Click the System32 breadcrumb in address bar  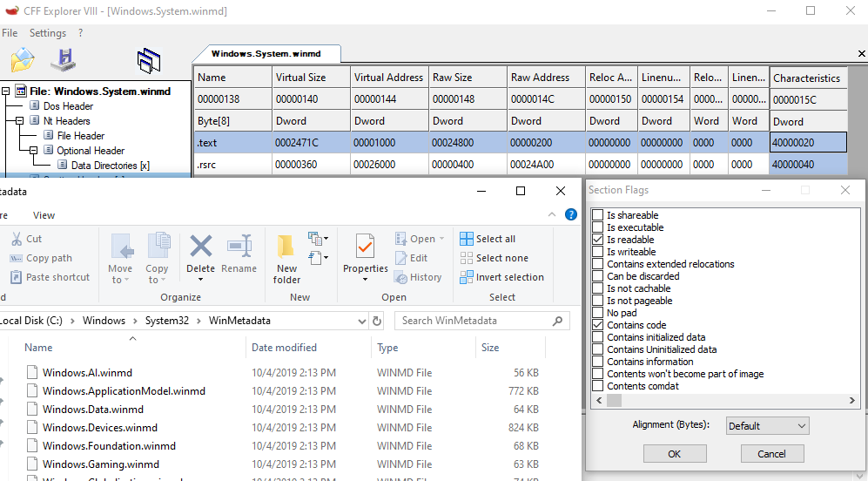[166, 321]
